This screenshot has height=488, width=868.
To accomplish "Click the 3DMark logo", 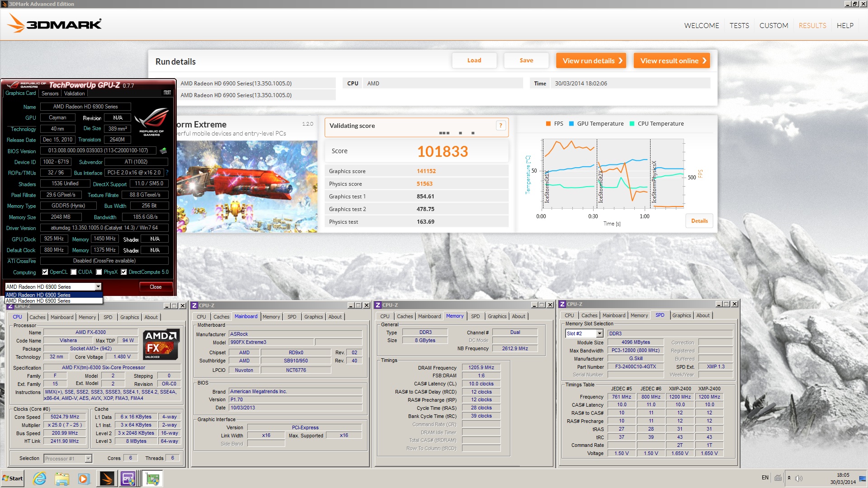I will (55, 23).
